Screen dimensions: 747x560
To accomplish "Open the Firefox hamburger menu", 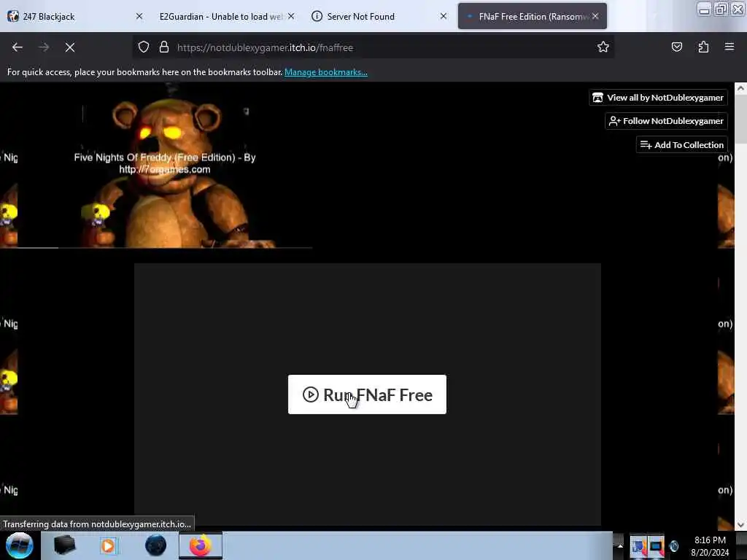I will point(729,47).
